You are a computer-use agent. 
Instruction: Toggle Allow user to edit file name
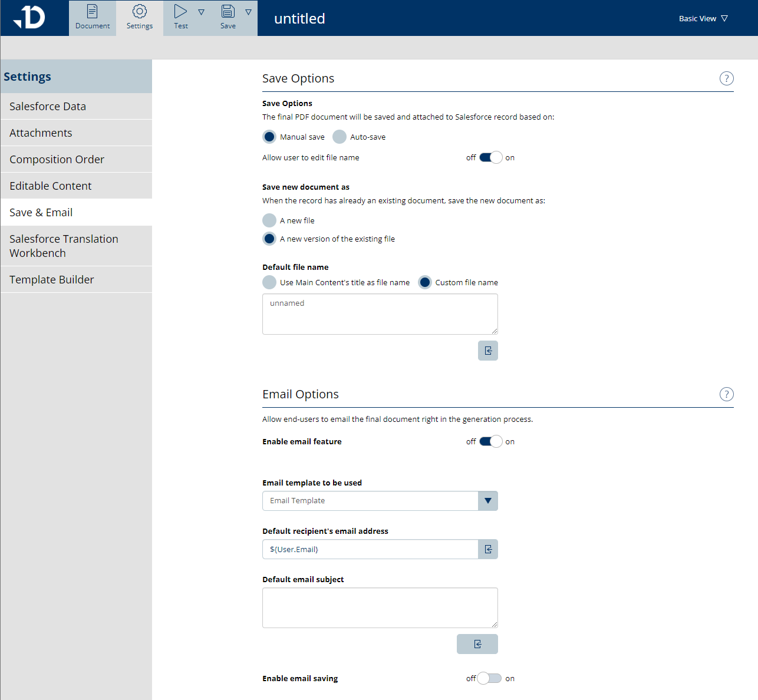tap(490, 157)
